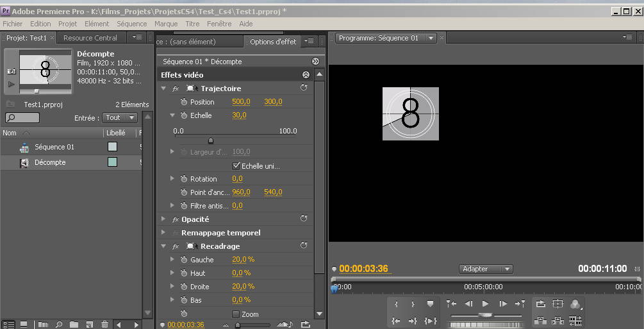
Task: Expand Remappage temporel effect
Action: pyautogui.click(x=164, y=232)
